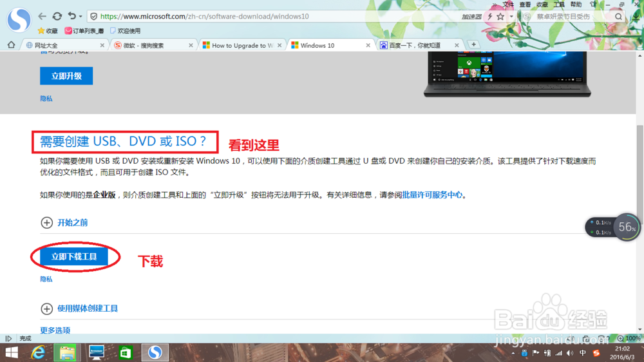Click the 隐私 link under 立即升级

click(46, 99)
